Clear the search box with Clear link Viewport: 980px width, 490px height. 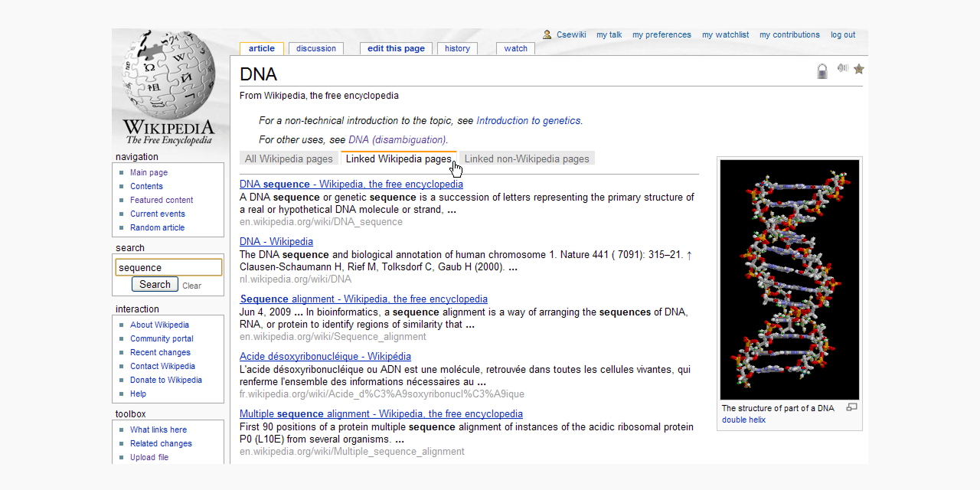click(191, 286)
